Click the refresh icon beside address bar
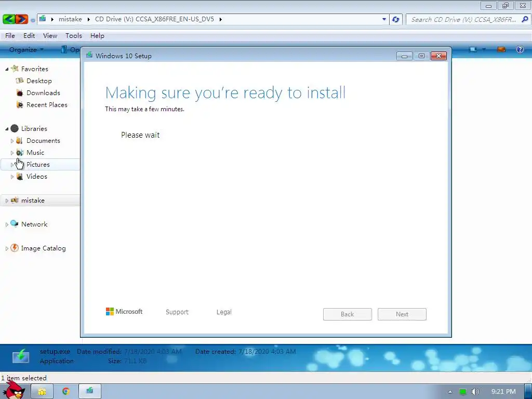This screenshot has height=399, width=532. (x=395, y=19)
